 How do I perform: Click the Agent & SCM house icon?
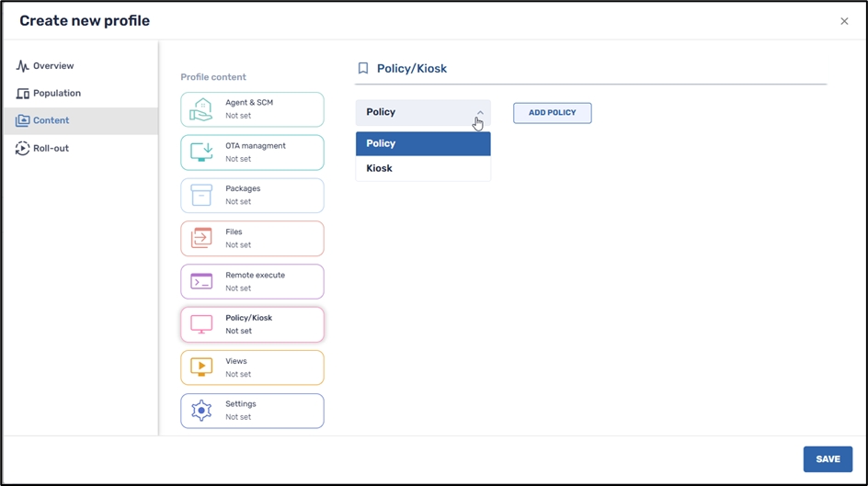pyautogui.click(x=200, y=109)
